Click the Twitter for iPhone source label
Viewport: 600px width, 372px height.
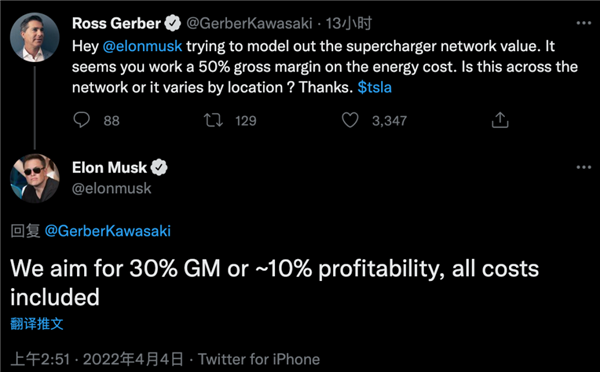tap(259, 359)
